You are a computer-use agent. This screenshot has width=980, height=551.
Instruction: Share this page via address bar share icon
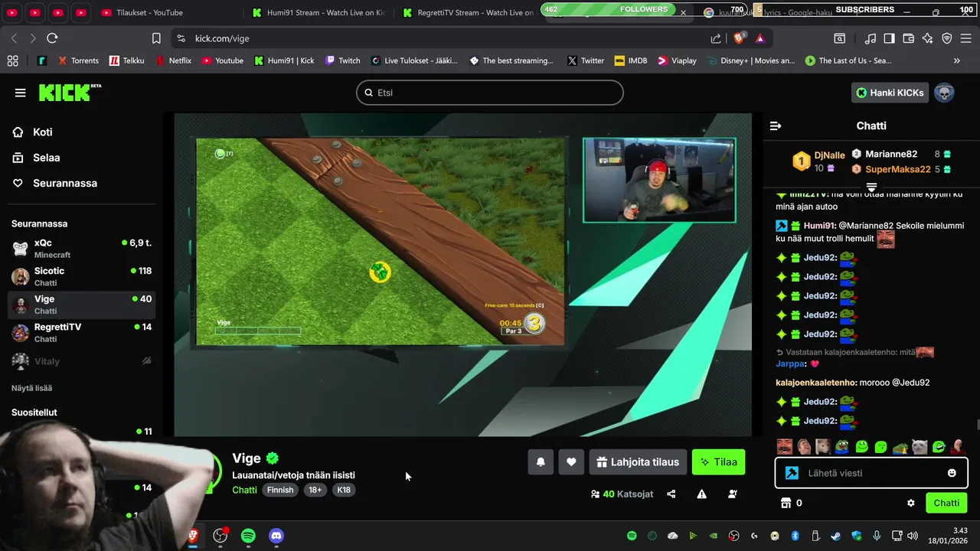pyautogui.click(x=715, y=38)
